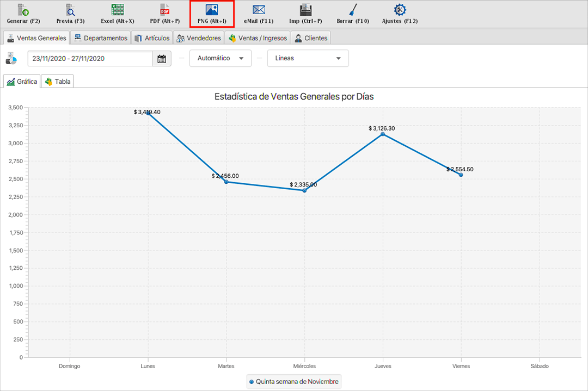Open the Vendedores tab
The width and height of the screenshot is (588, 391).
click(199, 38)
